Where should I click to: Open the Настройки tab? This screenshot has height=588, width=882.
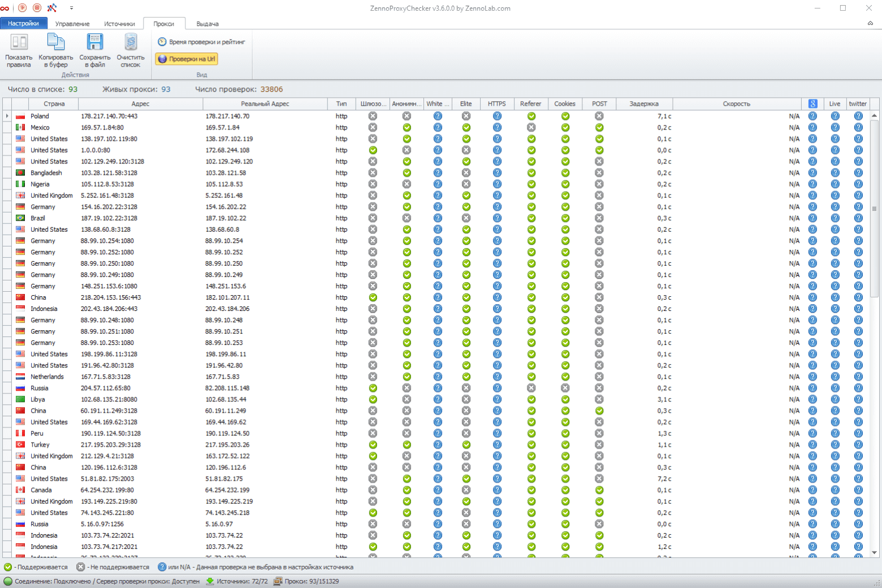23,23
